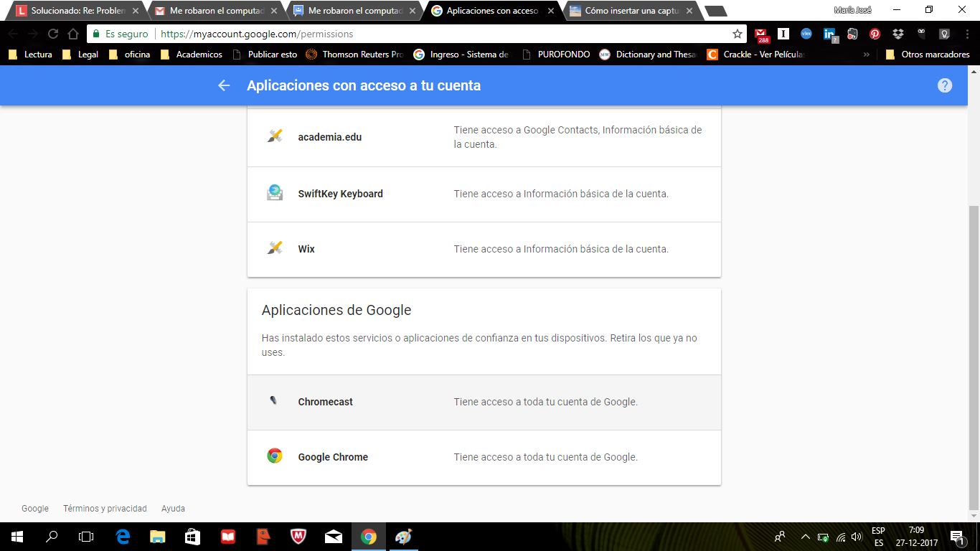Open the Windows Start menu
Viewport: 980px width, 551px height.
click(x=17, y=537)
